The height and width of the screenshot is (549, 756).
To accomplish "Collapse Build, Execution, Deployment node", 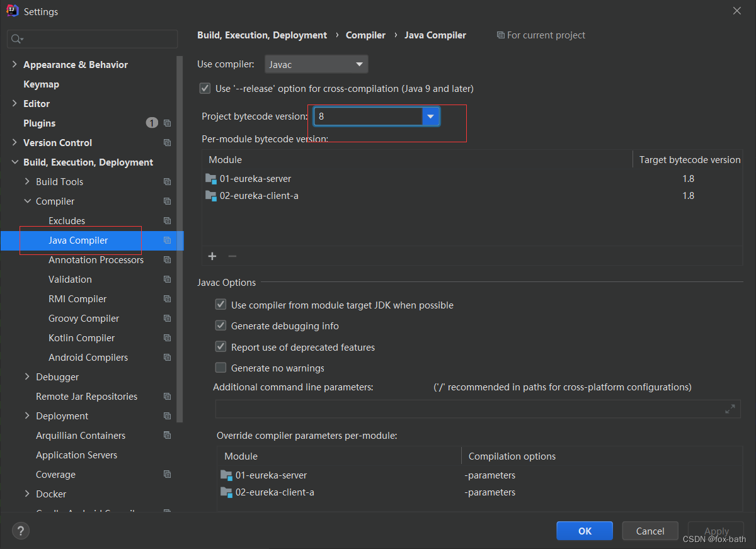I will click(14, 162).
